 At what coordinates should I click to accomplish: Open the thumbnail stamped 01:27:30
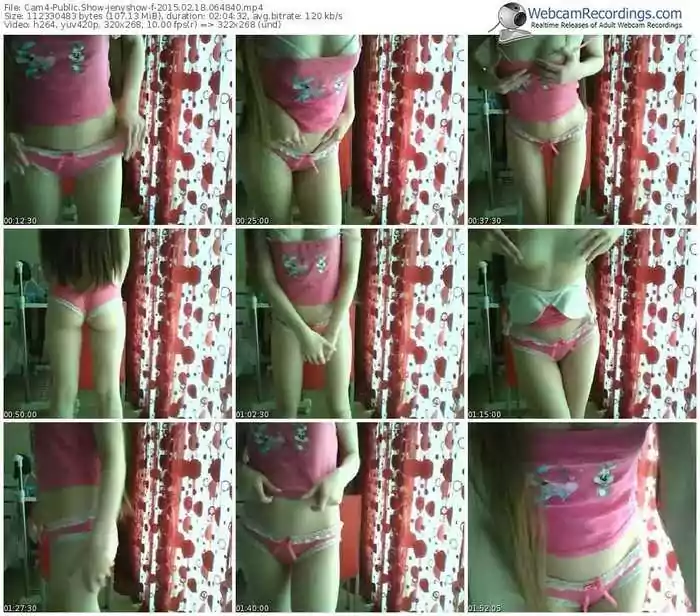click(118, 517)
